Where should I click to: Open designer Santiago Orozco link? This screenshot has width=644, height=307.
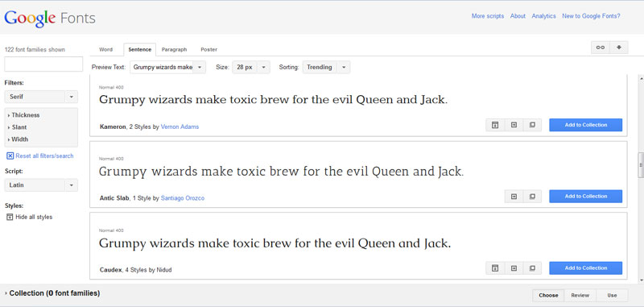[183, 198]
